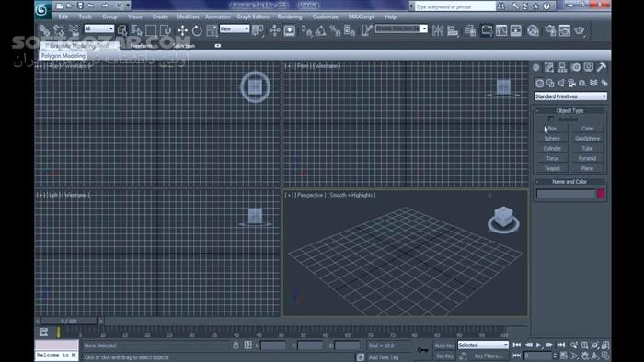Click the teapot quick render icon
The image size is (644, 362).
[580, 30]
